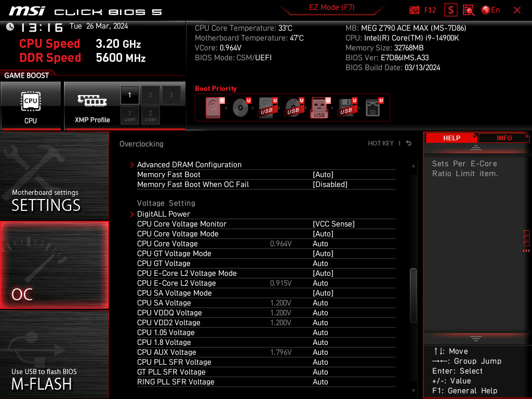Click the 1.796V CPU AUX Voltage reading
Screen dimensions: 532x399
click(x=281, y=352)
